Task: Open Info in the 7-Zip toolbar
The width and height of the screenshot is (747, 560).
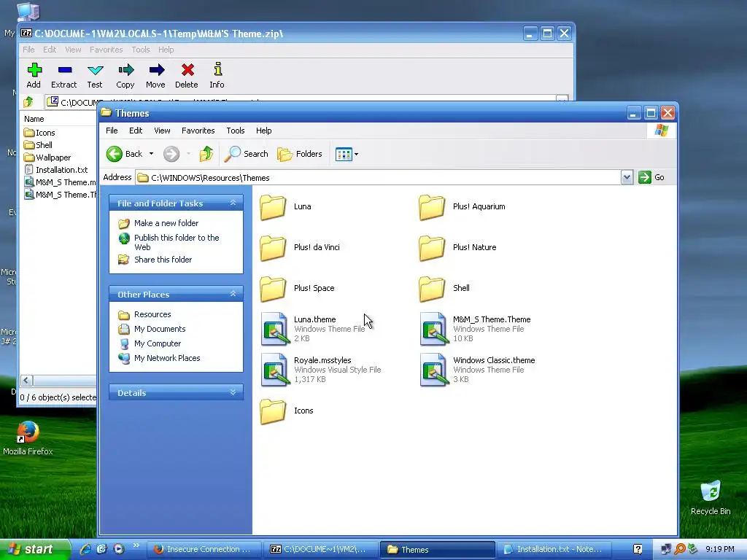Action: click(x=217, y=75)
